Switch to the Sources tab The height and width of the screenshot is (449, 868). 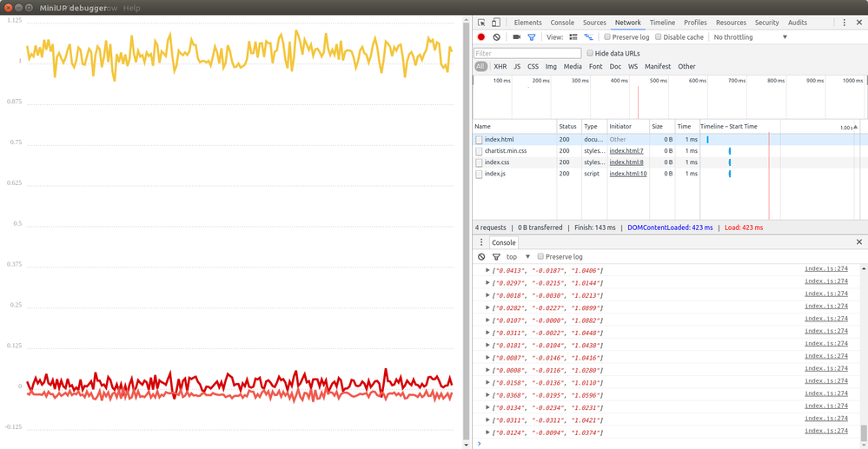coord(594,23)
